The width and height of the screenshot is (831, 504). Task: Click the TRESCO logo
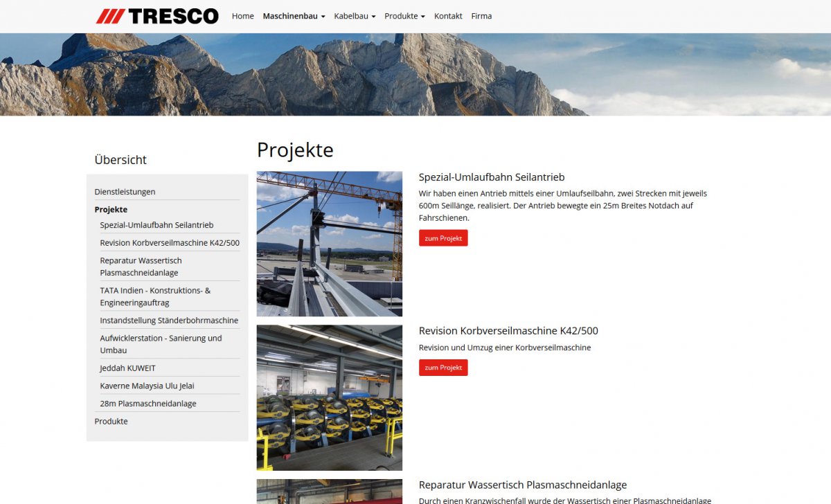pyautogui.click(x=157, y=16)
